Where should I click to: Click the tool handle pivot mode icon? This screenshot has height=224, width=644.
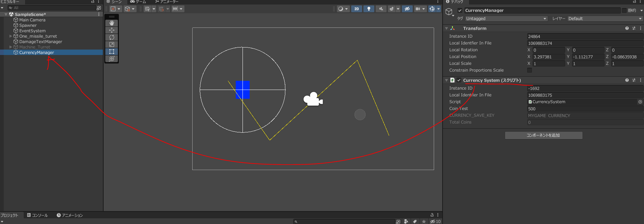[x=113, y=9]
